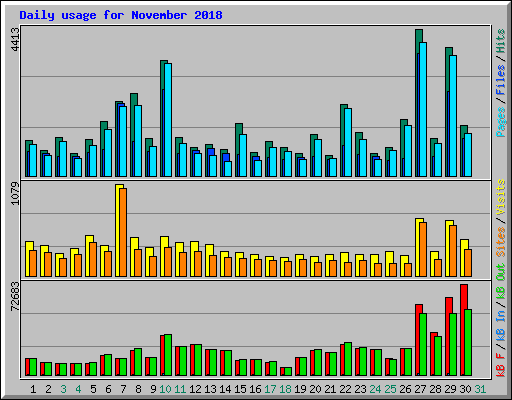This screenshot has height=400, width=512.
Task: Click the "Daily usage for November 2018" title
Action: click(x=121, y=15)
